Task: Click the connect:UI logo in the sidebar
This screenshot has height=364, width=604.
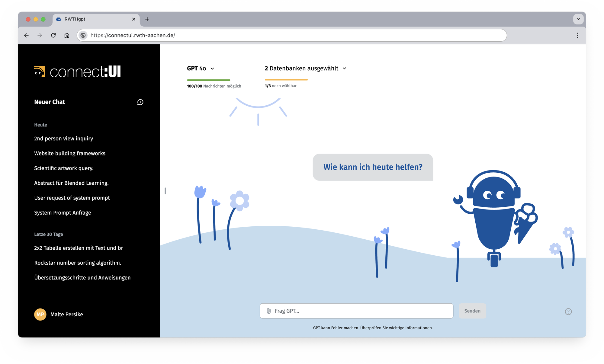Action: click(77, 72)
